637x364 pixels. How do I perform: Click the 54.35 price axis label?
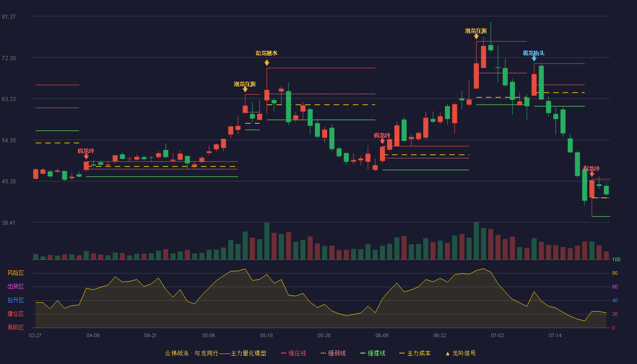[x=9, y=141]
